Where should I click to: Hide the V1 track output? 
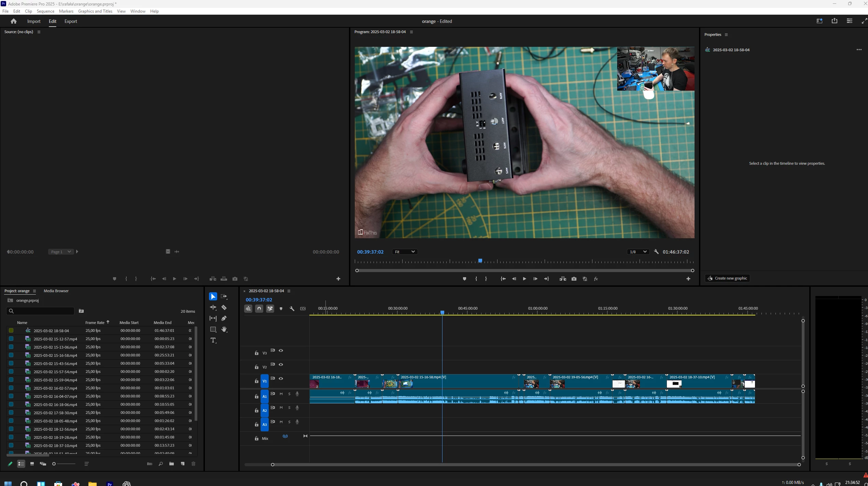[x=281, y=378]
